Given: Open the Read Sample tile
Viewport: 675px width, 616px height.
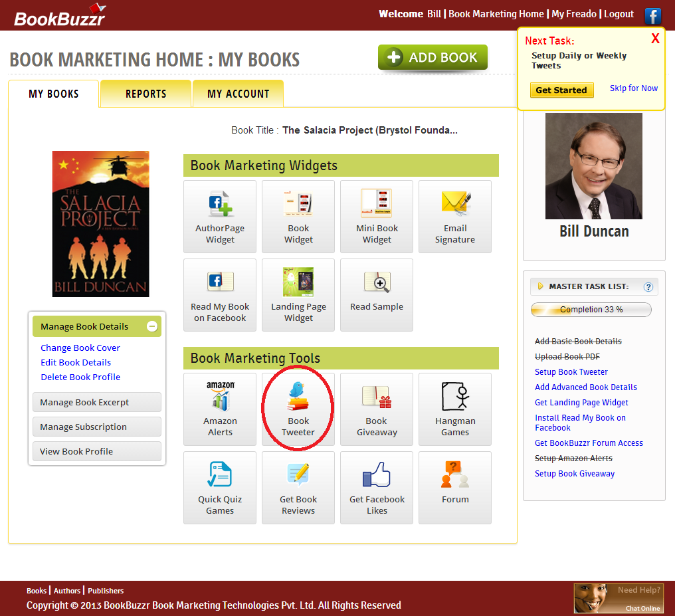Looking at the screenshot, I should tap(377, 295).
